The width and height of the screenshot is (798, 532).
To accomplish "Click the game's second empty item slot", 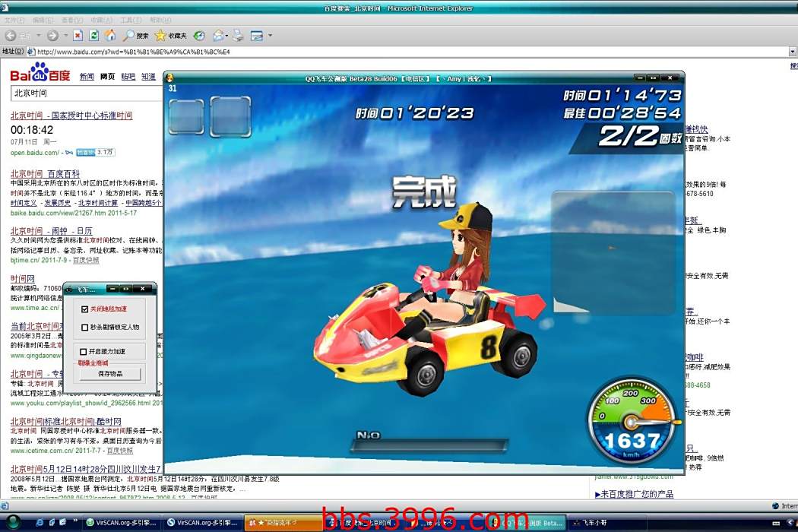I will tap(230, 116).
